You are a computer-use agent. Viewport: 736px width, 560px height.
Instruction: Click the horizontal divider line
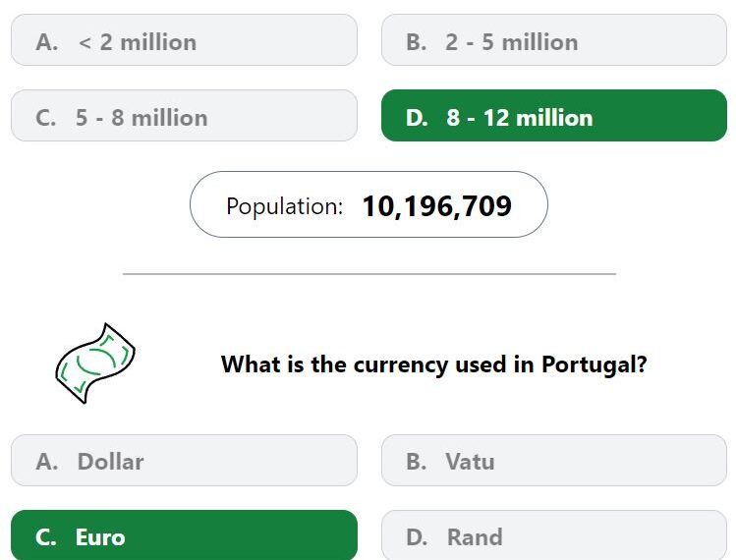tap(369, 274)
